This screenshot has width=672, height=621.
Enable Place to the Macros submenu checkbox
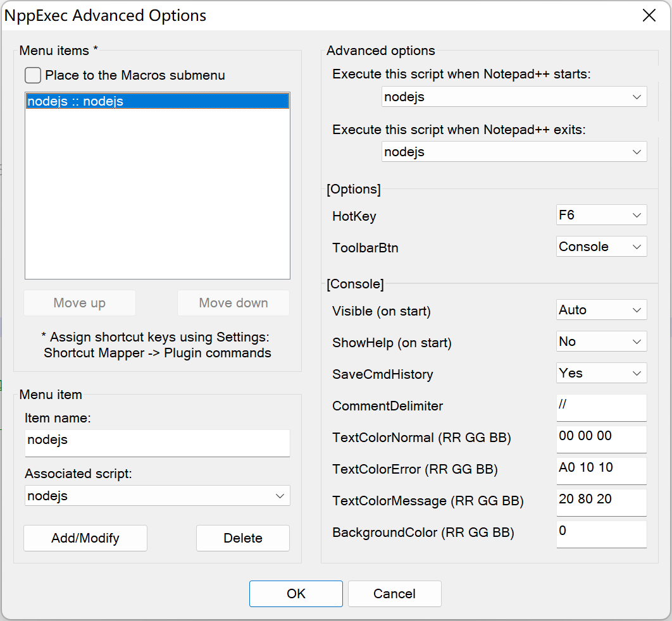click(x=33, y=76)
